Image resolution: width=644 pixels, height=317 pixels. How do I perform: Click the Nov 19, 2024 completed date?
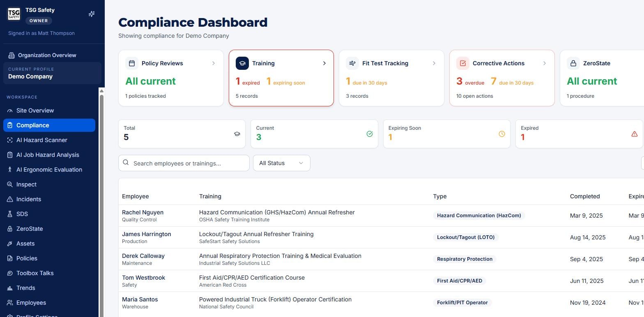pyautogui.click(x=588, y=303)
